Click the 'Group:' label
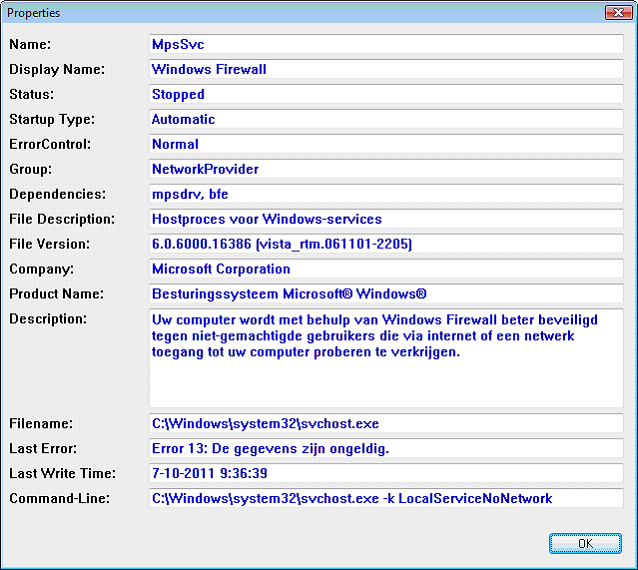The image size is (638, 570). 31,169
